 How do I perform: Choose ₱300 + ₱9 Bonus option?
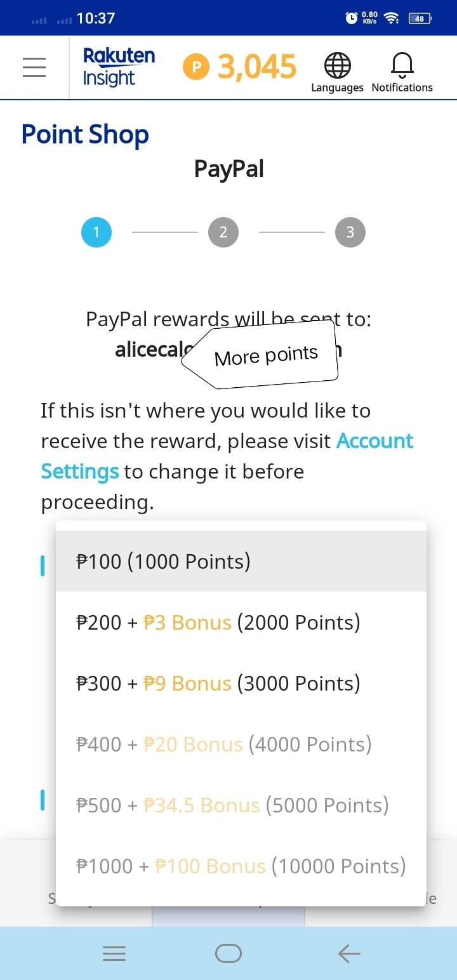(241, 683)
